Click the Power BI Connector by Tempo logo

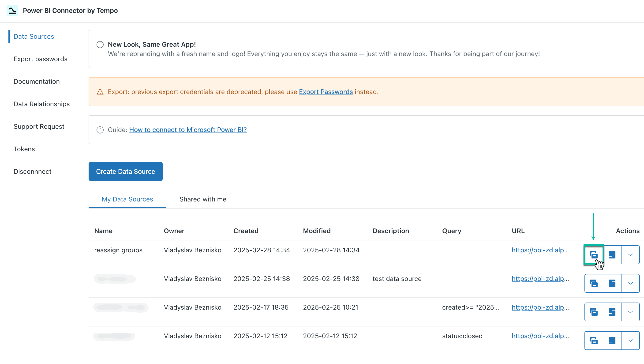pos(12,11)
